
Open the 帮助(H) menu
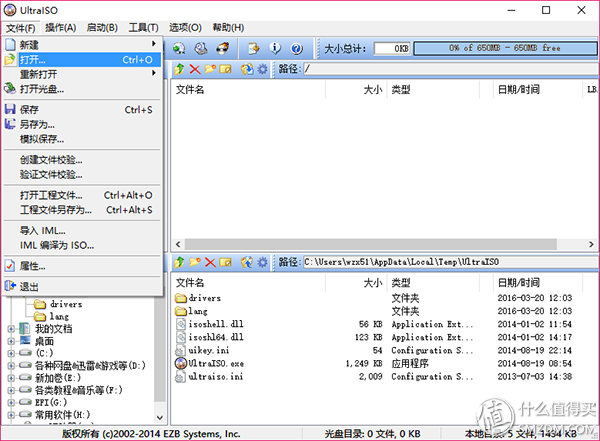[228, 28]
